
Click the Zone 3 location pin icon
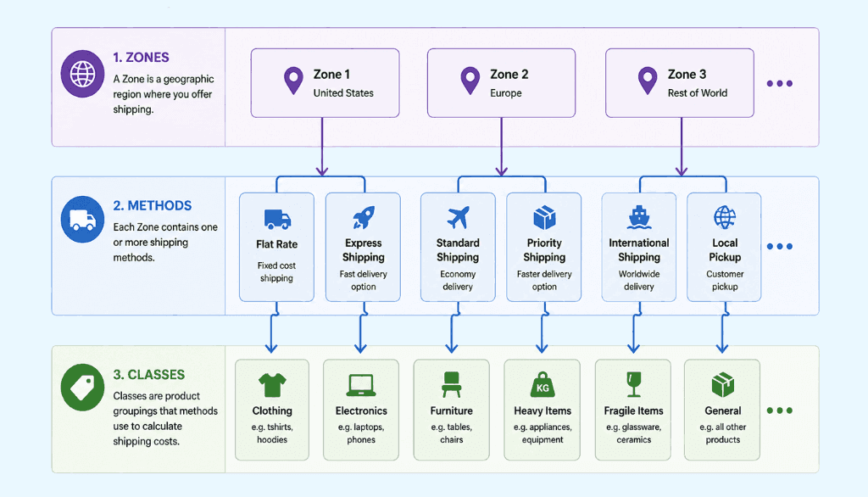click(x=647, y=81)
